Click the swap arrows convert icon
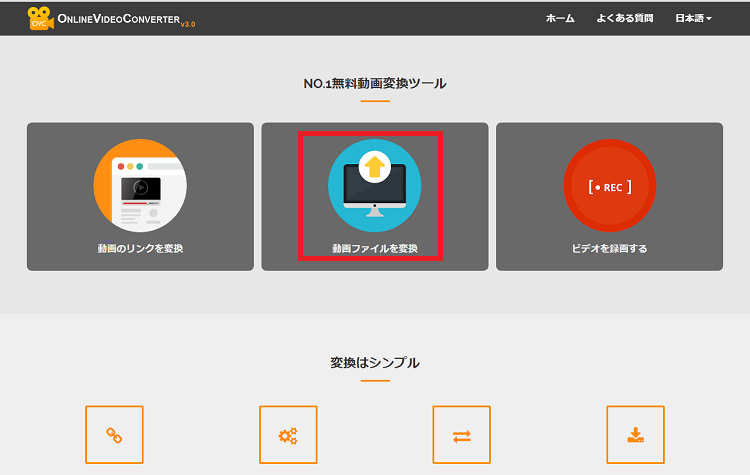Screen dimensions: 750x475 [461, 435]
